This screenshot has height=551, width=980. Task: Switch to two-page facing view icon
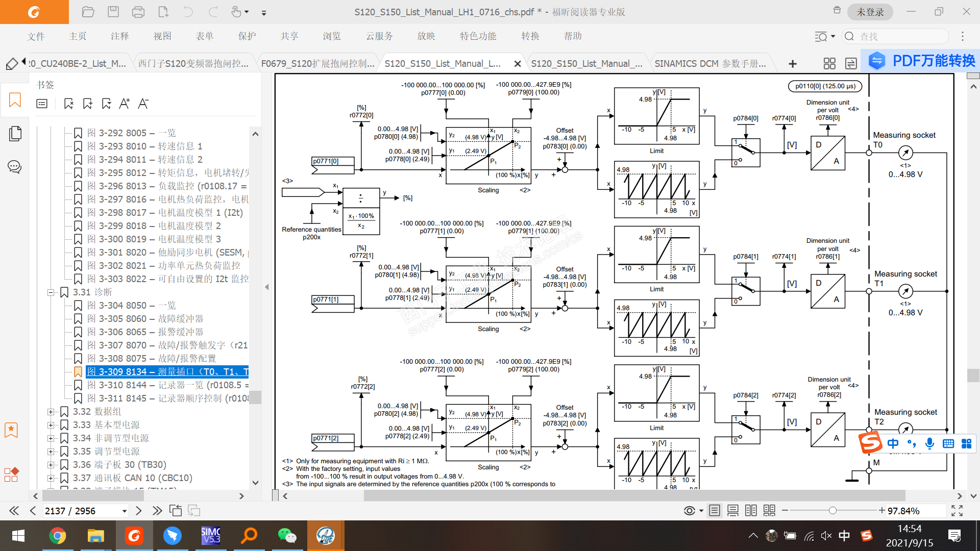[x=751, y=511]
